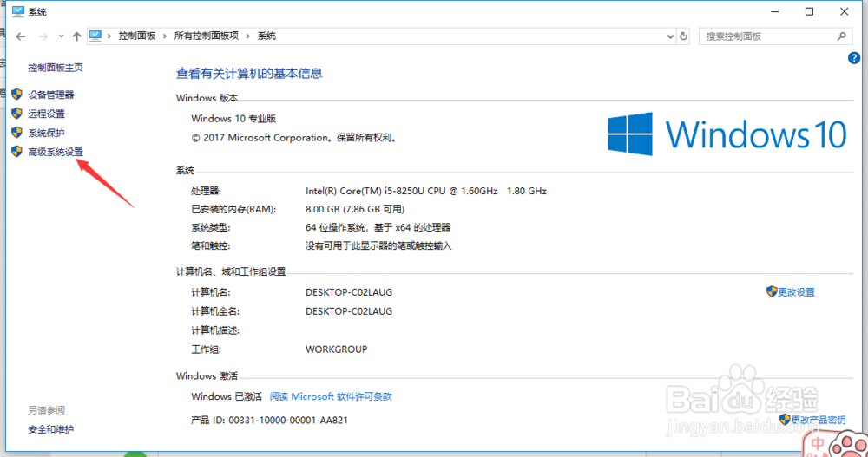Open 控制面板主页 link
The width and height of the screenshot is (868, 457).
pyautogui.click(x=56, y=68)
